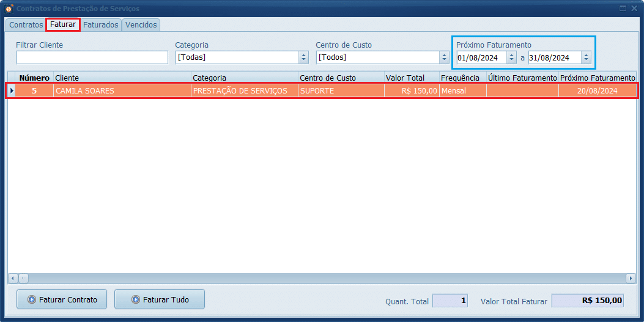Click the row indicator arrow beside contract 5
The width and height of the screenshot is (644, 322).
pyautogui.click(x=12, y=90)
